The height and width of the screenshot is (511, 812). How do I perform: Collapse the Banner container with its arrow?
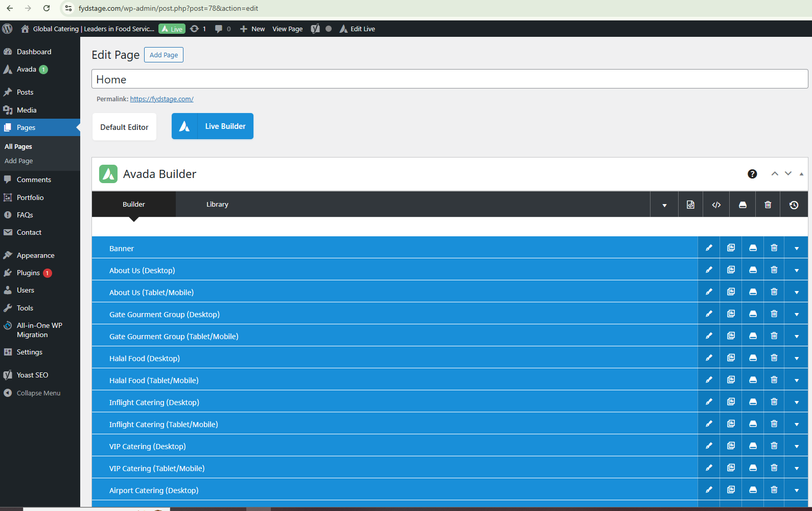tap(797, 249)
